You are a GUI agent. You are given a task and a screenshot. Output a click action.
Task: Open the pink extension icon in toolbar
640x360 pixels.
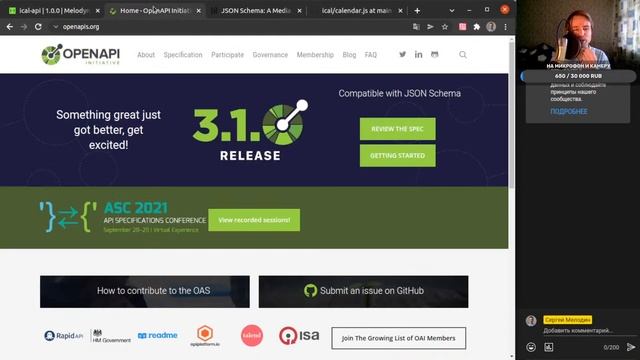tap(462, 27)
